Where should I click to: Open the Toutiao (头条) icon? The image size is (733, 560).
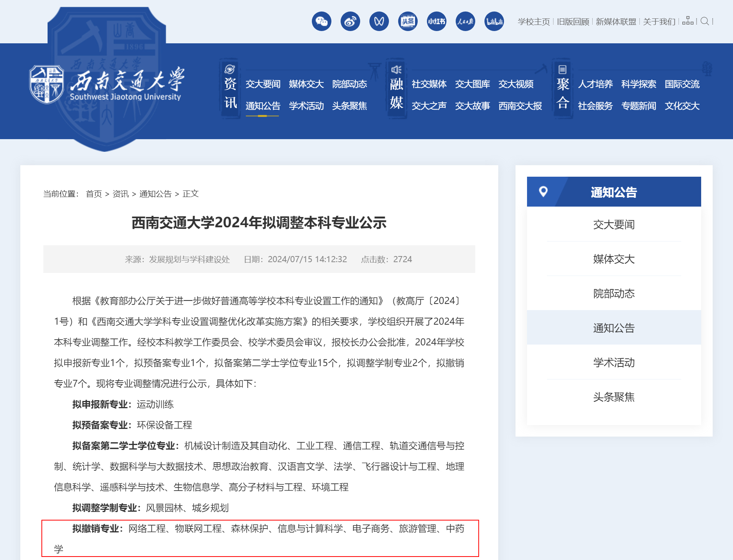tap(408, 21)
